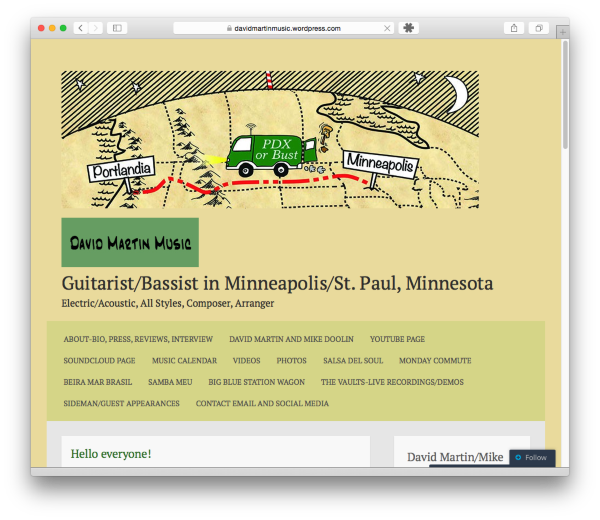Image resolution: width=600 pixels, height=520 pixels.
Task: Go back using Safari's back arrow
Action: pos(80,28)
